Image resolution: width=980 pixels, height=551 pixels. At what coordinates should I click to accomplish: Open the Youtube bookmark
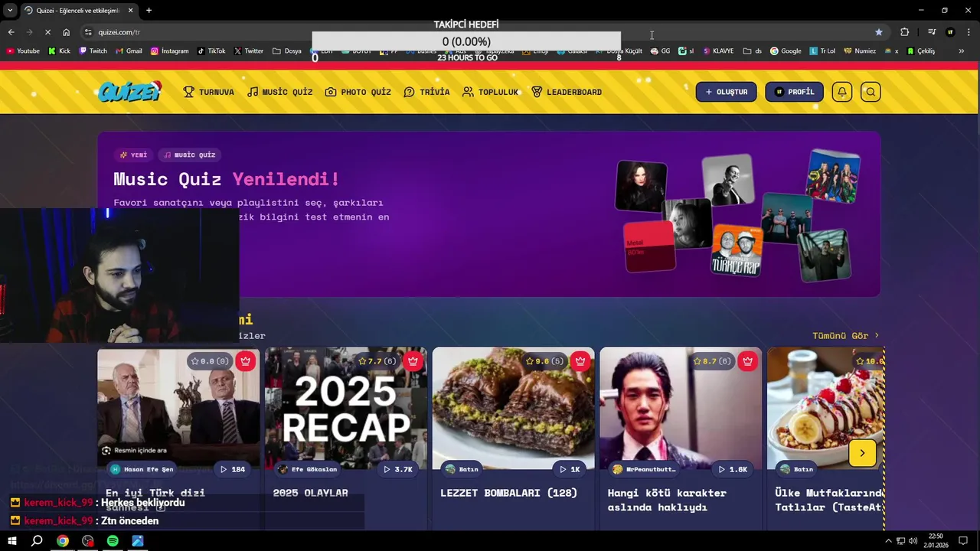23,51
